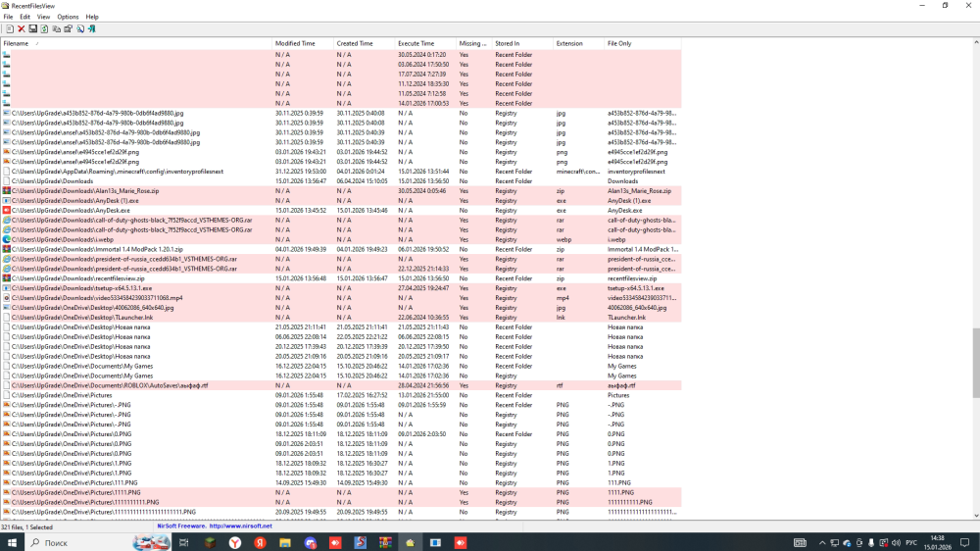Image resolution: width=980 pixels, height=551 pixels.
Task: Click the 30.05.2024 0:17:20 execute time cell
Action: coord(423,55)
